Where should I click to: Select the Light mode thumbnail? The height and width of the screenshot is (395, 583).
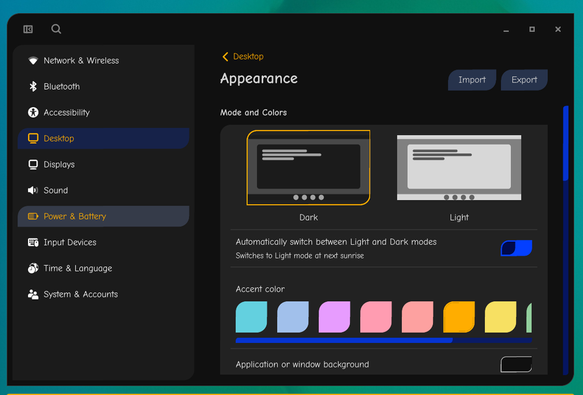click(x=459, y=167)
